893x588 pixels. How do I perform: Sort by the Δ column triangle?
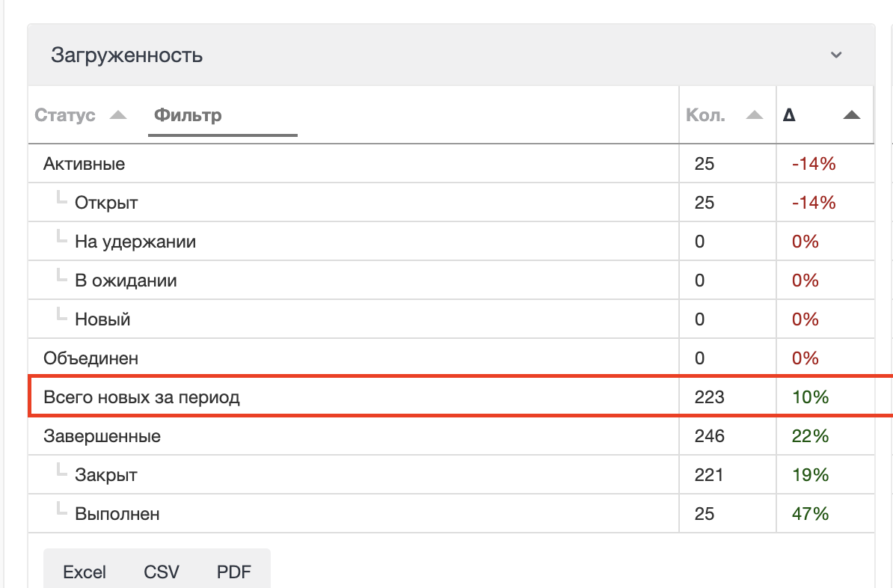851,114
